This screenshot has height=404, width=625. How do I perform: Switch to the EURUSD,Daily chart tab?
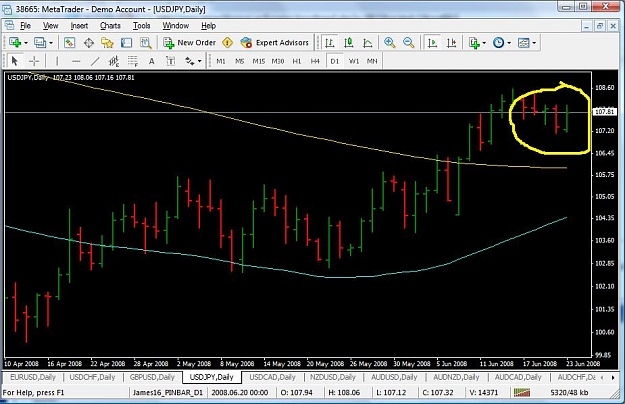33,377
